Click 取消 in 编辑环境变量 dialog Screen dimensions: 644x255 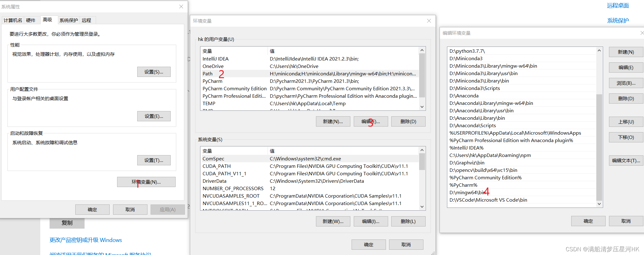tap(626, 221)
